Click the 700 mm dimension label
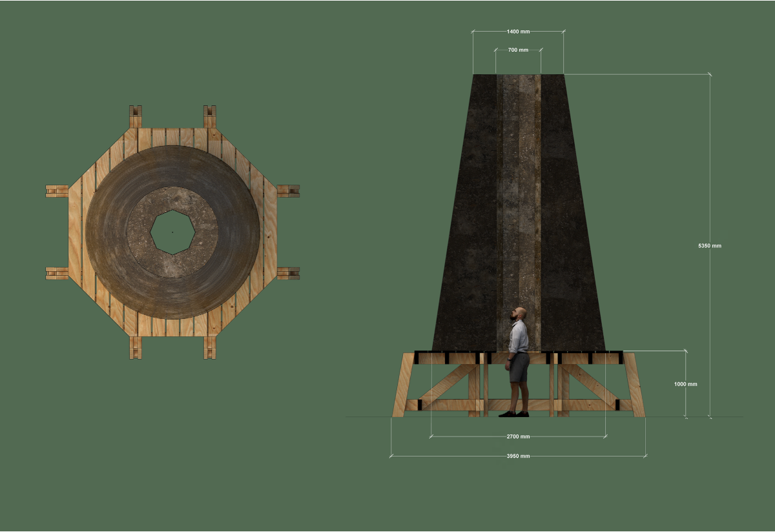 tap(518, 50)
